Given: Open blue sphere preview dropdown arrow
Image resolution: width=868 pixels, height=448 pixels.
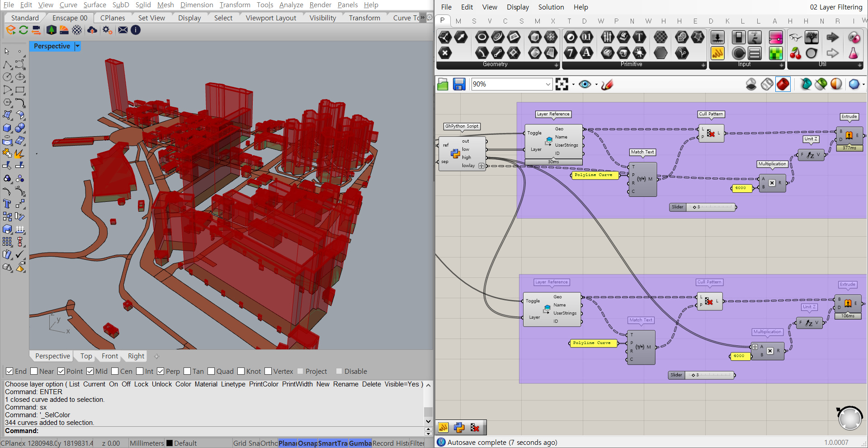Looking at the screenshot, I should [863, 85].
